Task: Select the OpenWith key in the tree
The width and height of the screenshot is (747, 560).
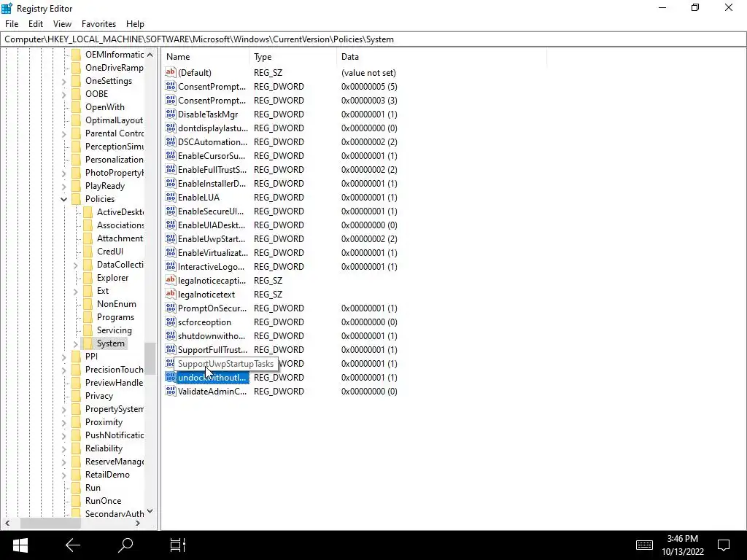Action: click(105, 107)
